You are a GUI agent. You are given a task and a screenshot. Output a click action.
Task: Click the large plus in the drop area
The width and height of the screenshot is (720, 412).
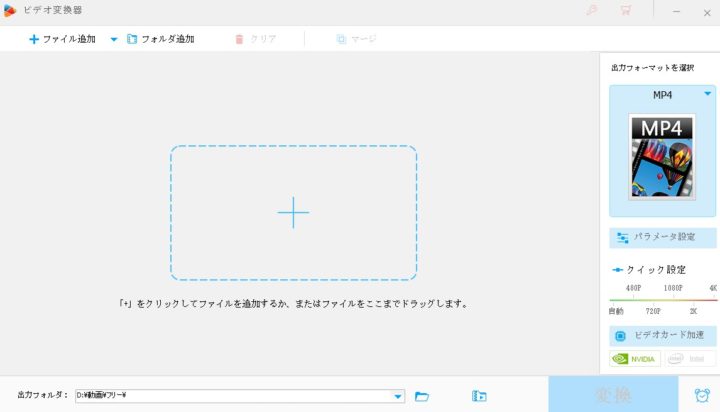point(293,212)
